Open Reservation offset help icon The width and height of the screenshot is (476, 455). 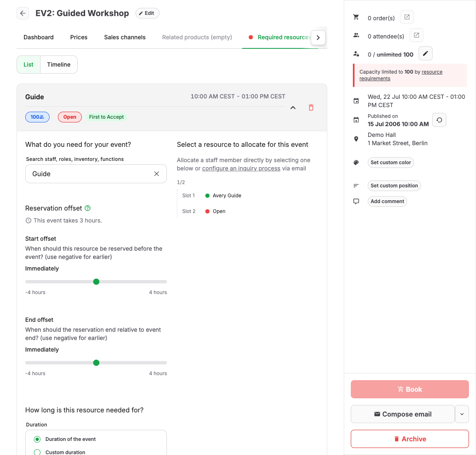(88, 208)
